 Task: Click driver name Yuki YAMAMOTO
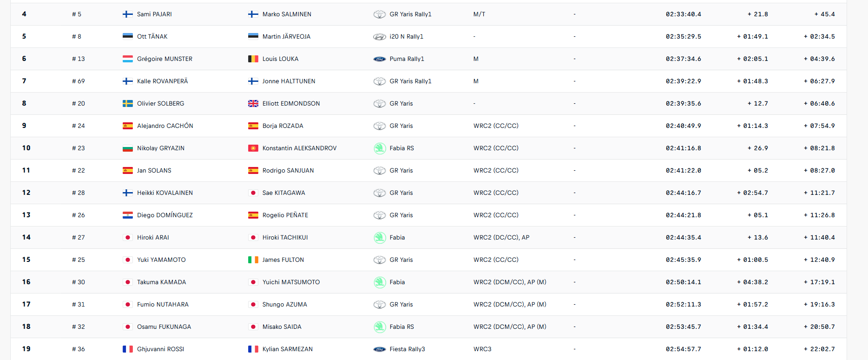pyautogui.click(x=161, y=260)
